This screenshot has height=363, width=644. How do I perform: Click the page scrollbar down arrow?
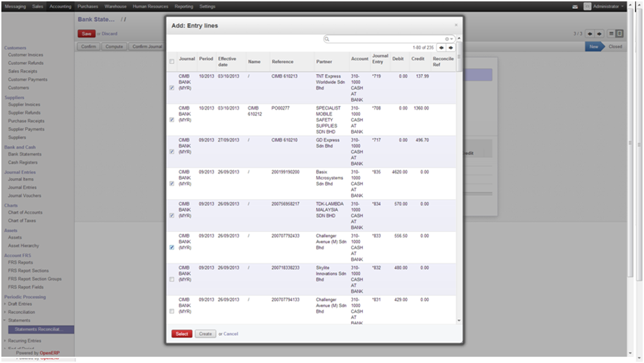(x=631, y=353)
